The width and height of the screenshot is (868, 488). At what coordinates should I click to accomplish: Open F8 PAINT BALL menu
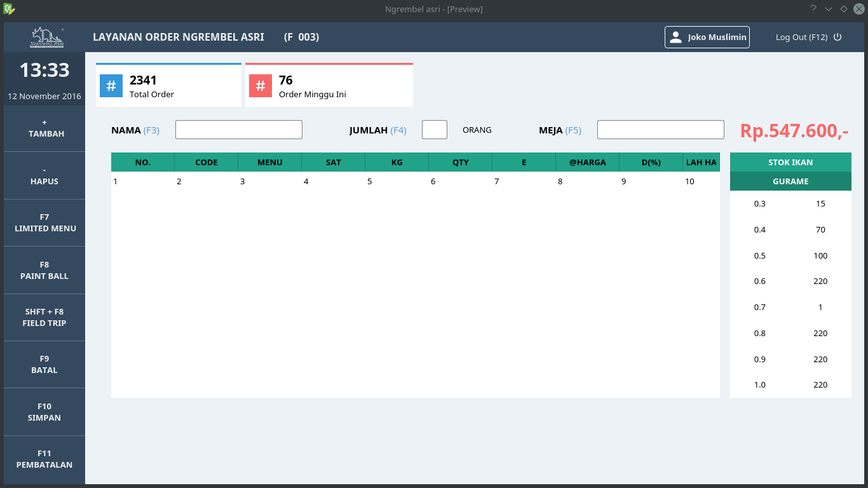point(44,271)
